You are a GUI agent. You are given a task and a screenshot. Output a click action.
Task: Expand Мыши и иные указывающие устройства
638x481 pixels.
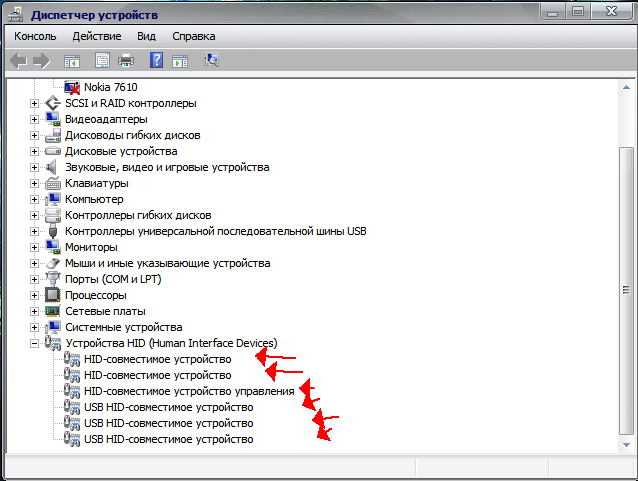point(34,263)
